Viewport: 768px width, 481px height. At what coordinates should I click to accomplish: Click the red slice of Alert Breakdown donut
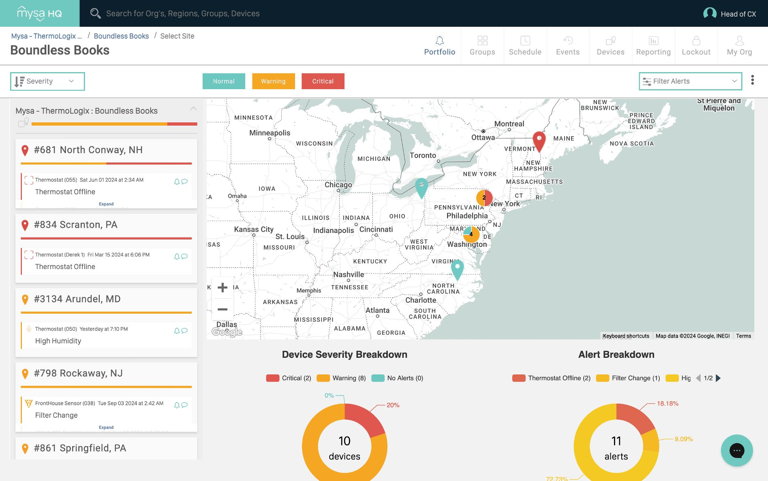coord(636,417)
